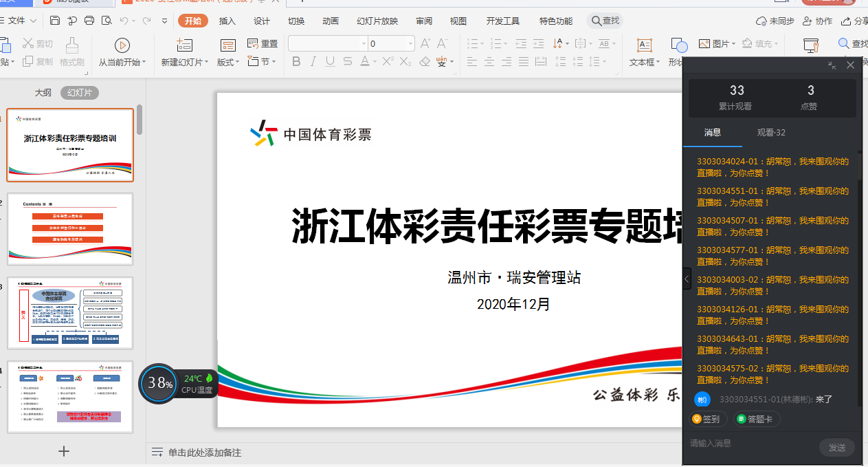The height and width of the screenshot is (467, 868).
Task: Start slideshow with 从当前开始 play icon
Action: coord(122,45)
